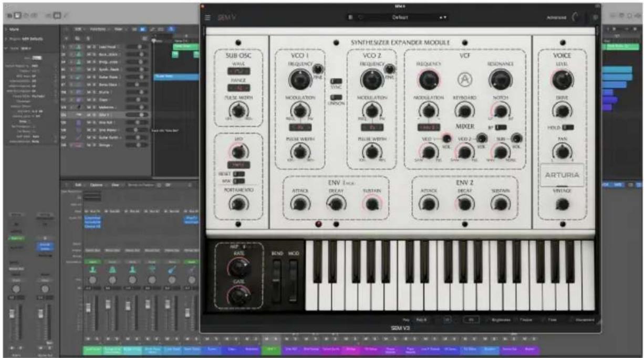The width and height of the screenshot is (644, 358).
Task: Click the arpeggiator Rate knob
Action: pos(238,268)
